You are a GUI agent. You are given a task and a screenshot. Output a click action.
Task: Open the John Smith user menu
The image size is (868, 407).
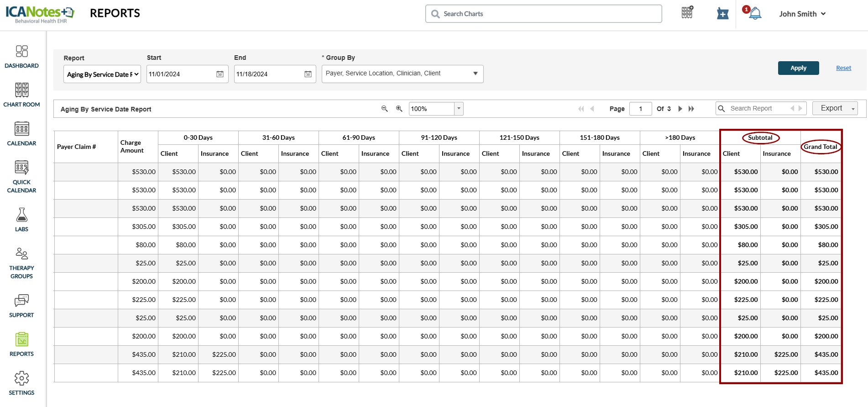(802, 14)
